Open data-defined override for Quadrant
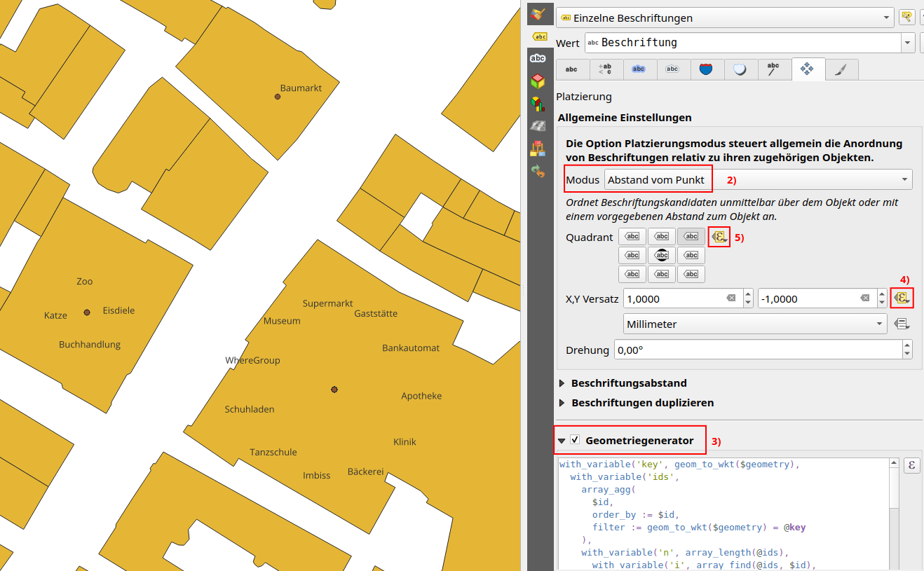 (x=719, y=237)
